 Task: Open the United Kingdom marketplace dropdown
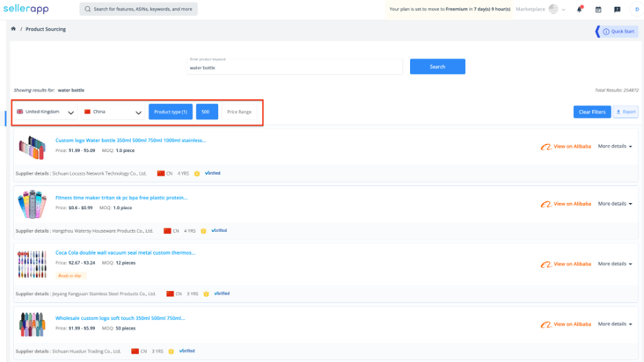coord(45,111)
